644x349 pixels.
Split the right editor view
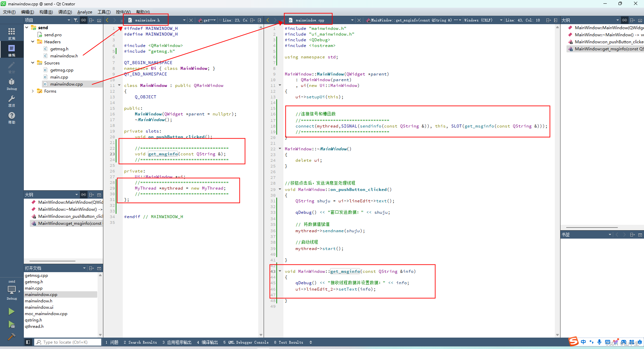pos(548,20)
